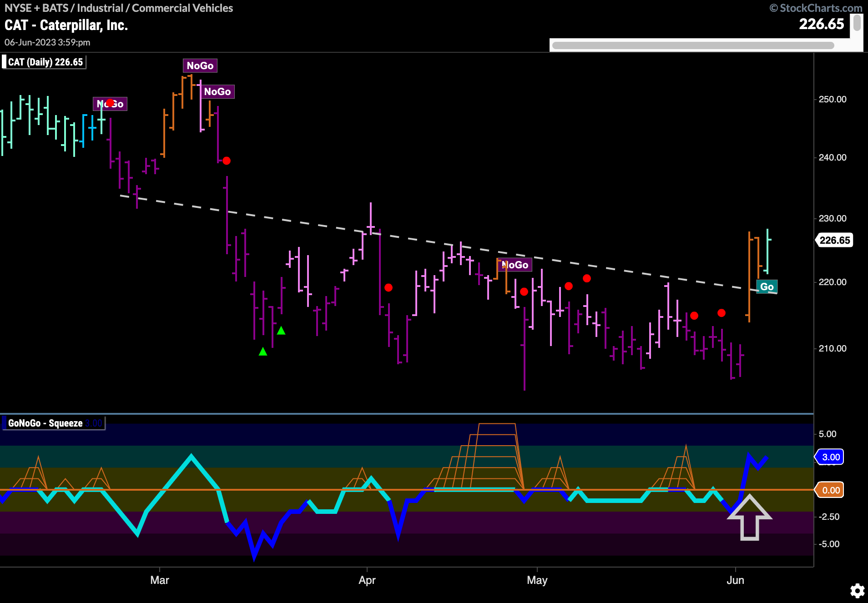Click the red dot at the mid-March gap down
868x603 pixels.
click(227, 161)
